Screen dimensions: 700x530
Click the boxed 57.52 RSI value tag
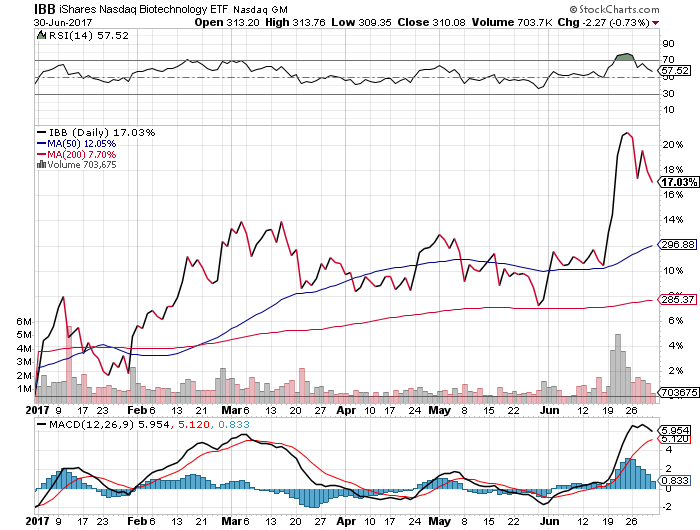click(x=675, y=71)
